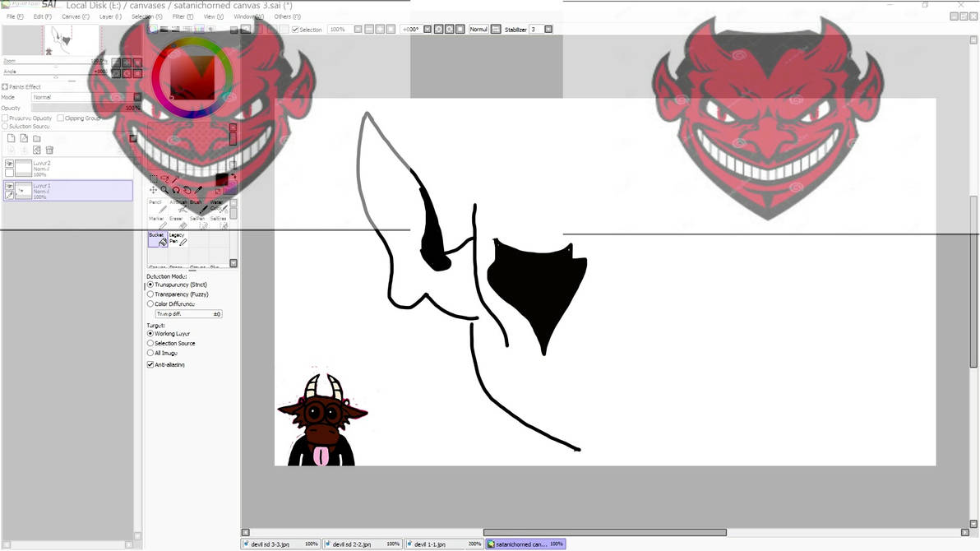Set target to All Image
The width and height of the screenshot is (980, 551).
150,353
